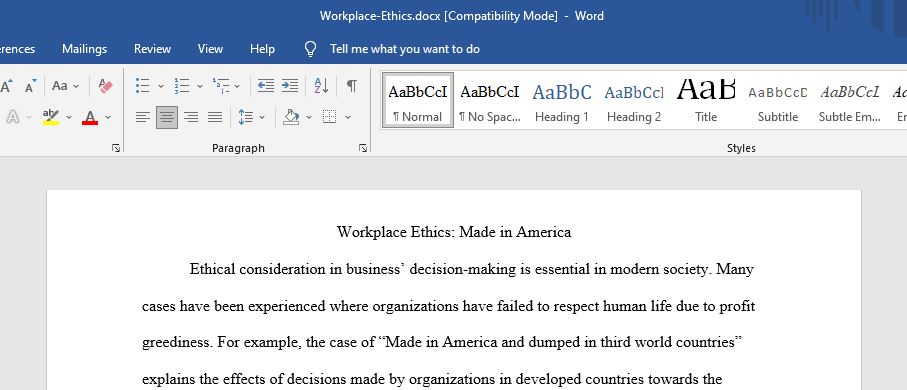Click the lightbulb Tell me icon
Screen dimensions: 907x390
click(x=311, y=49)
